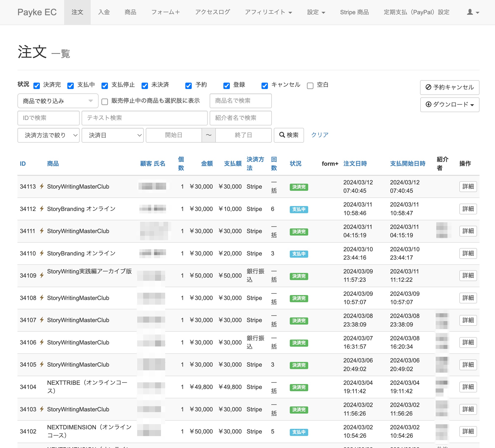Screen dimensions: 495x448
Task: Click the 支払中 status badge on order 34102
Action: 299,432
